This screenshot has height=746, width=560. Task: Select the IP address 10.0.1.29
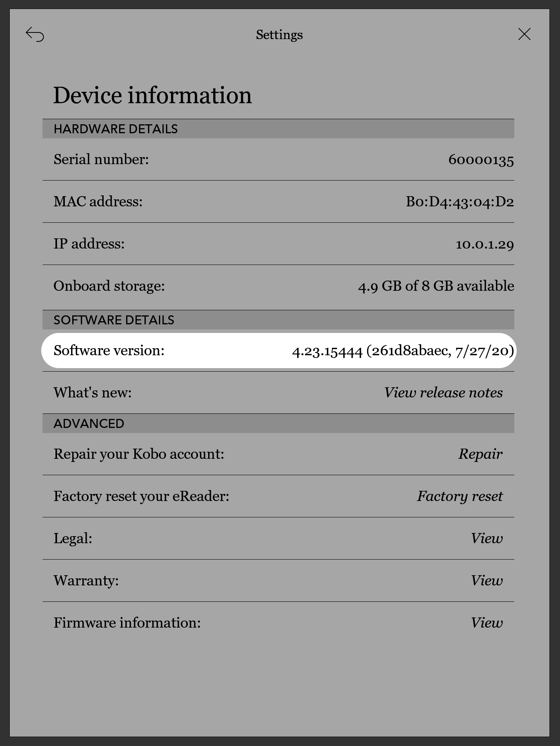pyautogui.click(x=485, y=244)
